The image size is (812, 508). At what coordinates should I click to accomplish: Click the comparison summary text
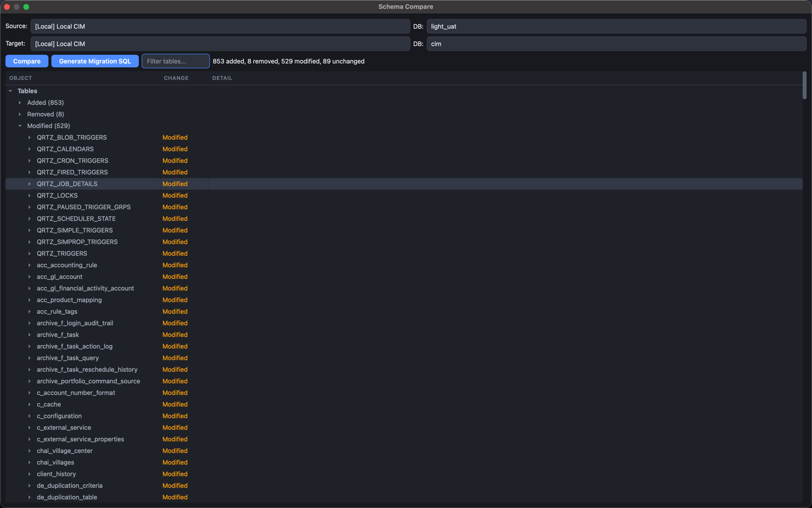coord(289,61)
